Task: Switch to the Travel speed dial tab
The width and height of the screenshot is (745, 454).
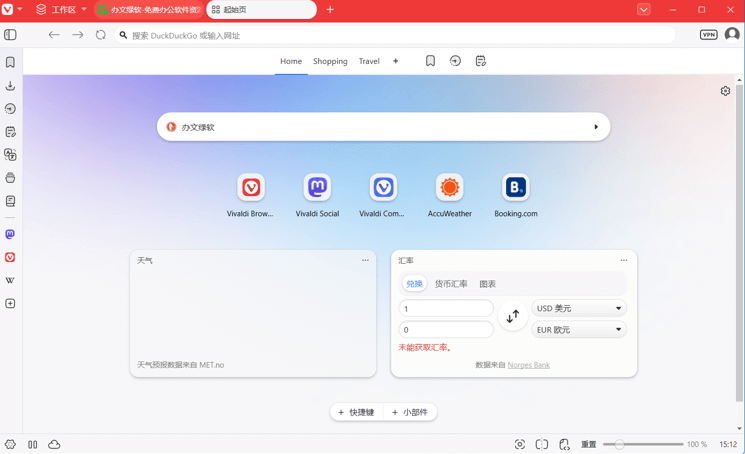Action: pyautogui.click(x=369, y=61)
